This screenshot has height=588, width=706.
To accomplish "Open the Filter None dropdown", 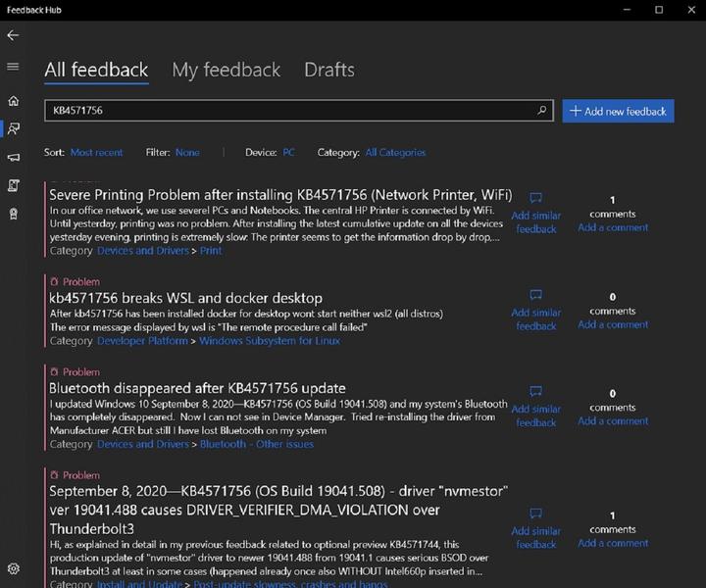I will pos(186,152).
